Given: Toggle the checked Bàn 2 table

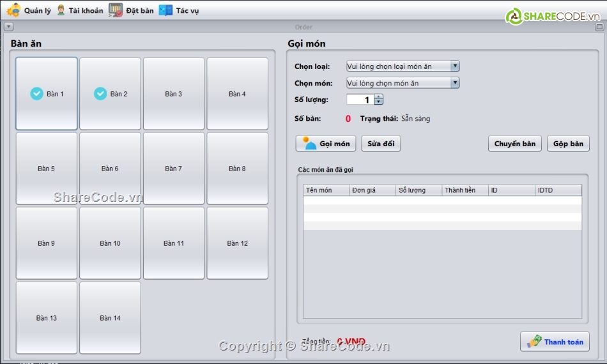Looking at the screenshot, I should pos(110,94).
